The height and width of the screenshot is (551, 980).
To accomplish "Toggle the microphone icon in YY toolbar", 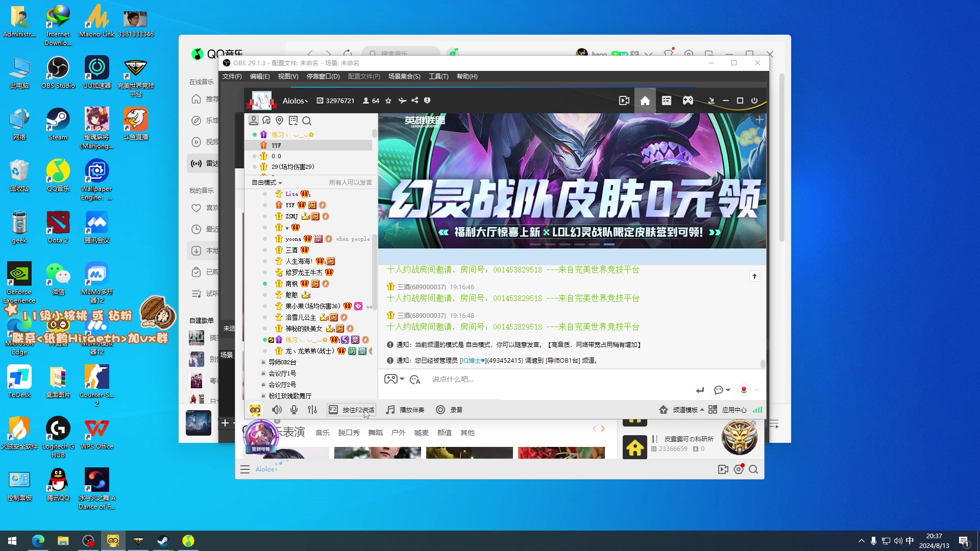I will (294, 410).
